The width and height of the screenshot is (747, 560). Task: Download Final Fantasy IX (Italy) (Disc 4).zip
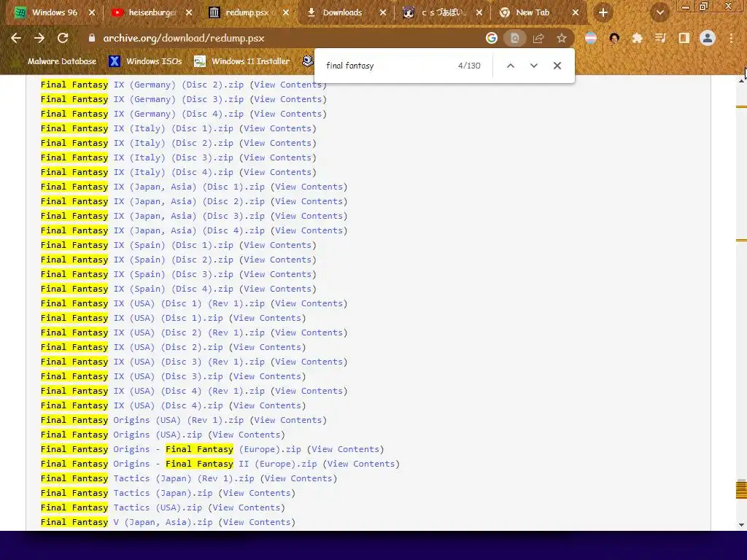click(x=136, y=172)
